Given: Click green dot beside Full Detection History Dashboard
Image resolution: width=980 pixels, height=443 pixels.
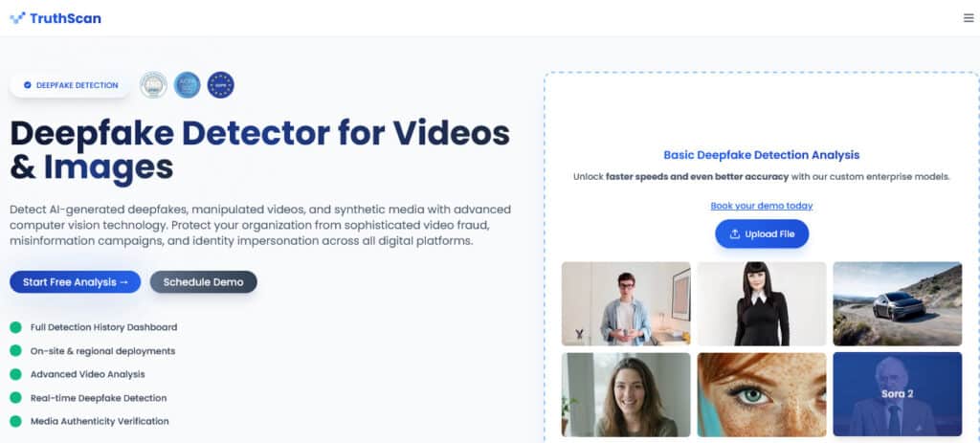Looking at the screenshot, I should (15, 327).
